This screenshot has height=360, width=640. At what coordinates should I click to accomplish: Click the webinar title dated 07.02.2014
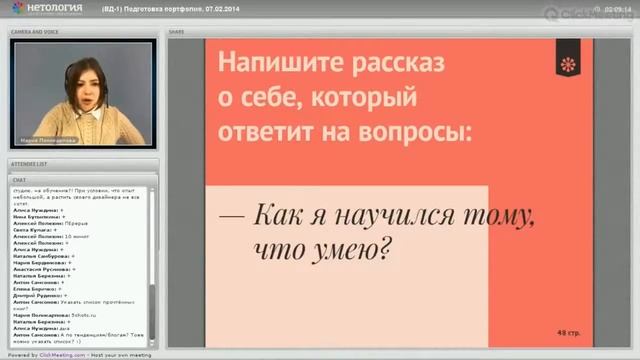pyautogui.click(x=171, y=9)
